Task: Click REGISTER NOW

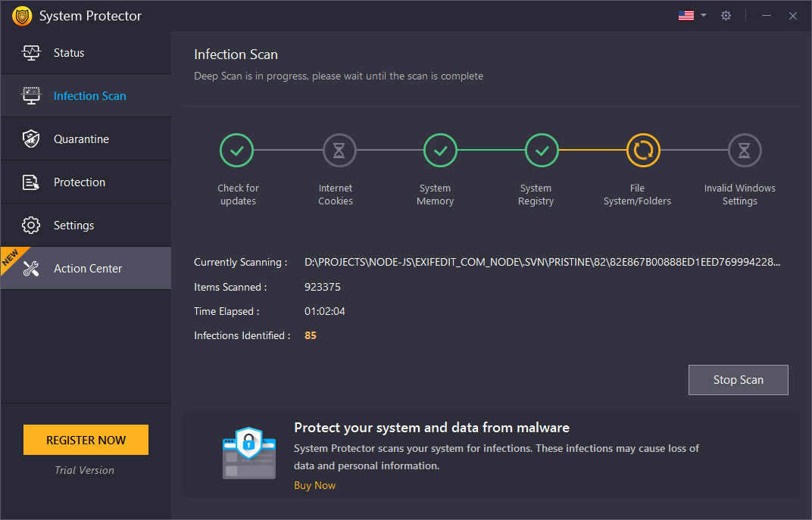Action: click(x=85, y=440)
